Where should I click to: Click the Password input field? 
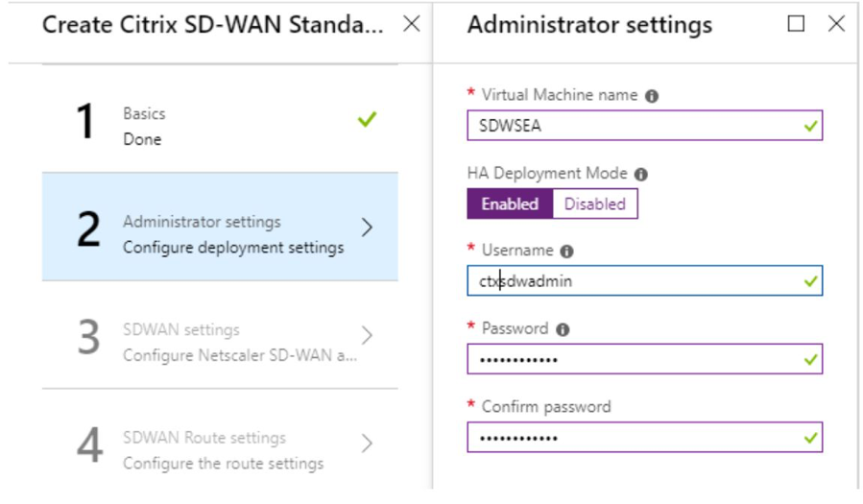[x=645, y=359]
